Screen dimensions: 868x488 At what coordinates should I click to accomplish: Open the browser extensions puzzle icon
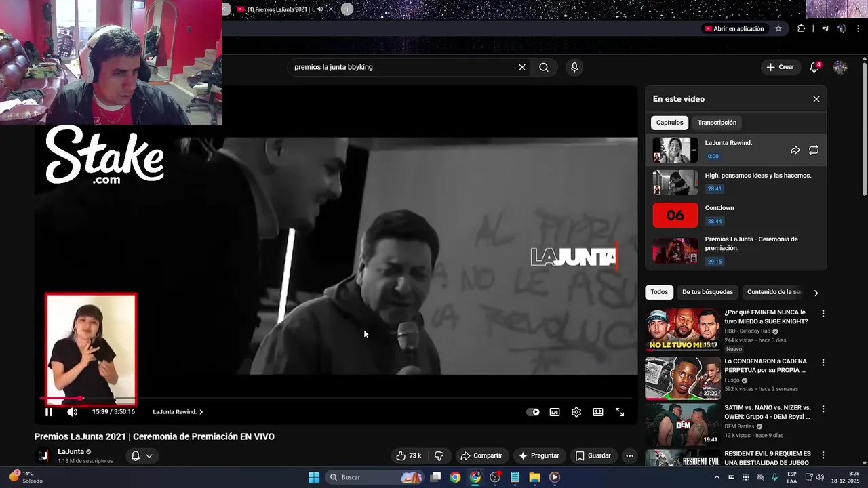[801, 28]
